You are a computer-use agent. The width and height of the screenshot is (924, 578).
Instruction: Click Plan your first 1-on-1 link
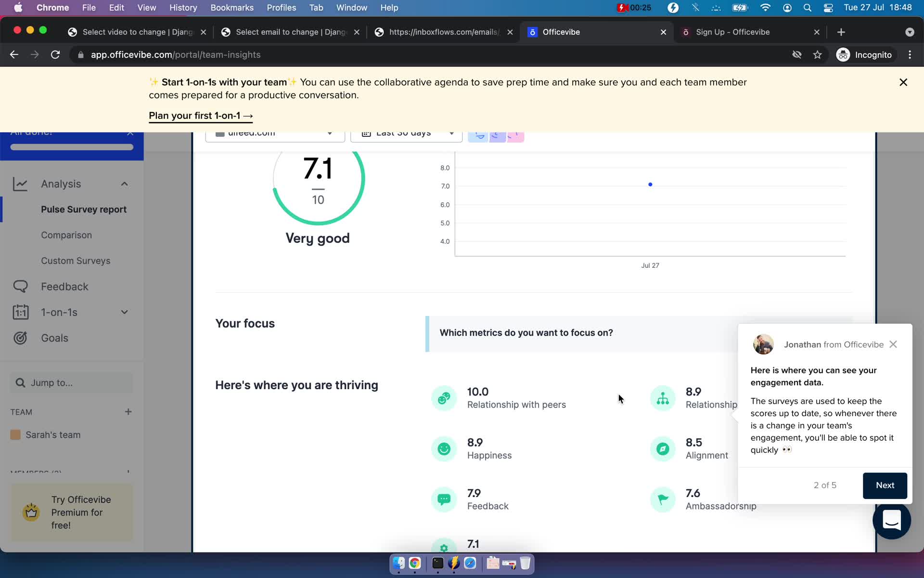point(201,116)
